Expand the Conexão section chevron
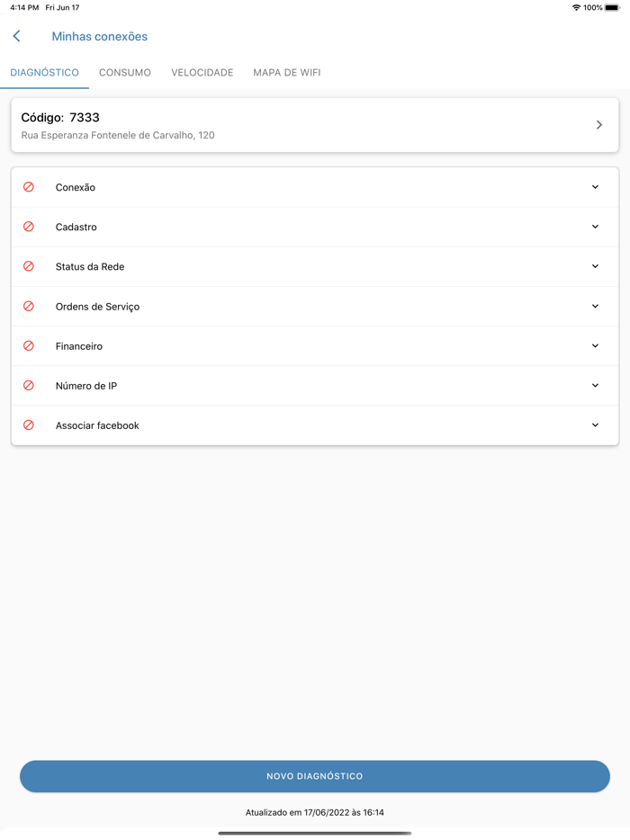This screenshot has height=840, width=630. click(595, 187)
